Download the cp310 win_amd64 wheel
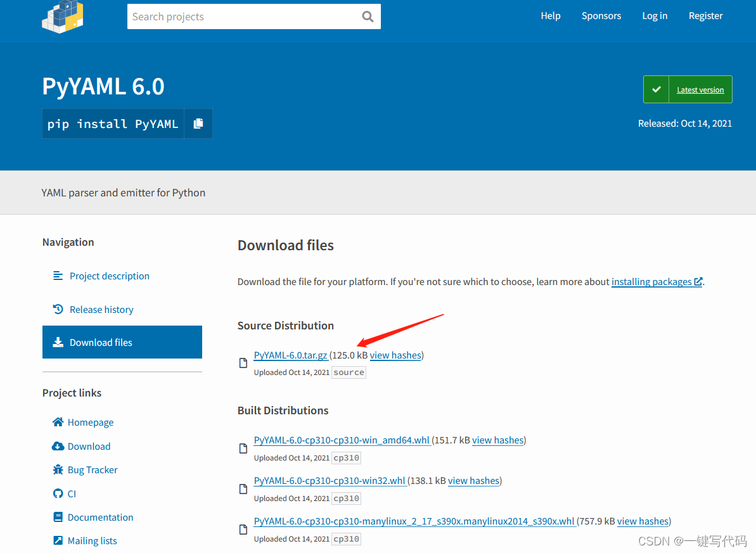Screen dimensions: 756x553 [x=342, y=440]
